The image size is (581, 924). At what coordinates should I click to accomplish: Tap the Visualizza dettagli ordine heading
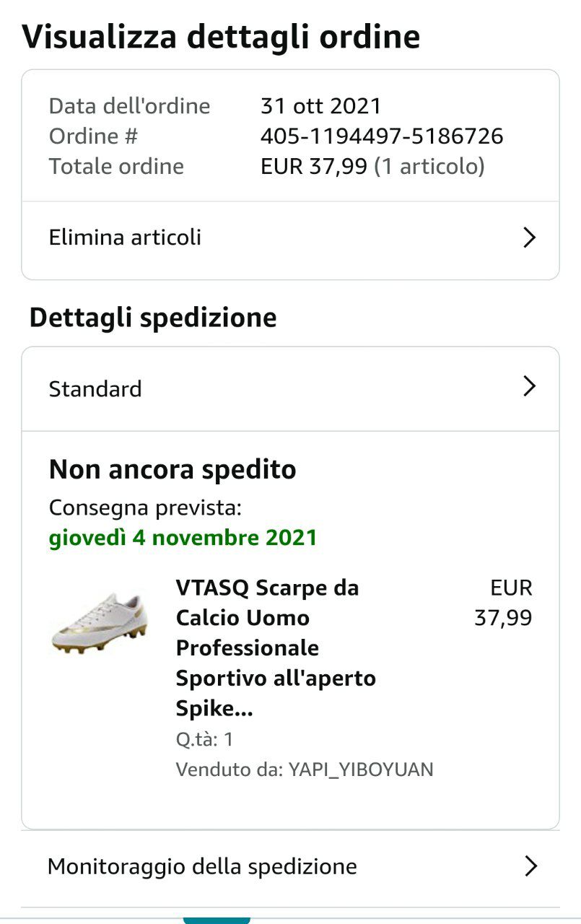coord(221,37)
